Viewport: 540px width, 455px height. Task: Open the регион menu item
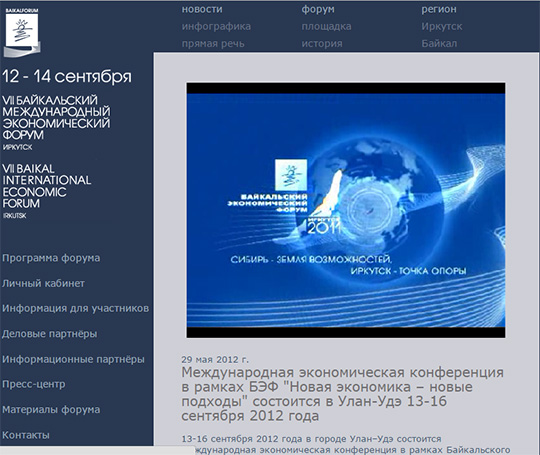click(x=439, y=10)
